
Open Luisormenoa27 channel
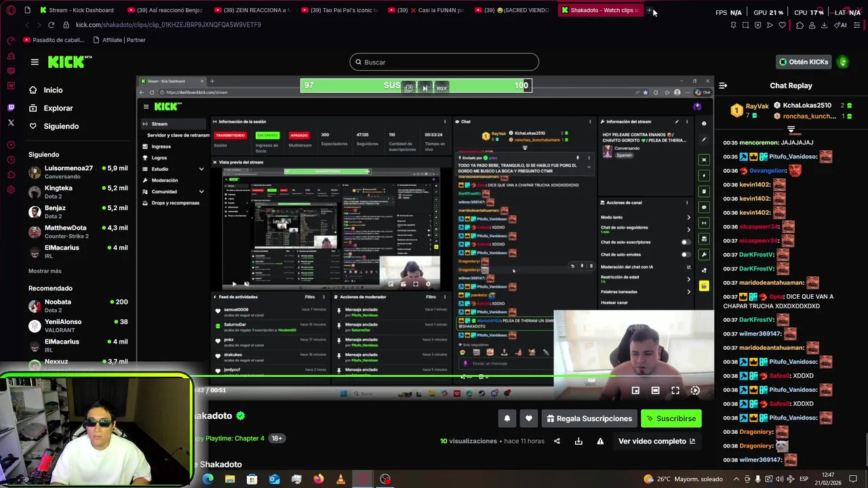[x=78, y=172]
